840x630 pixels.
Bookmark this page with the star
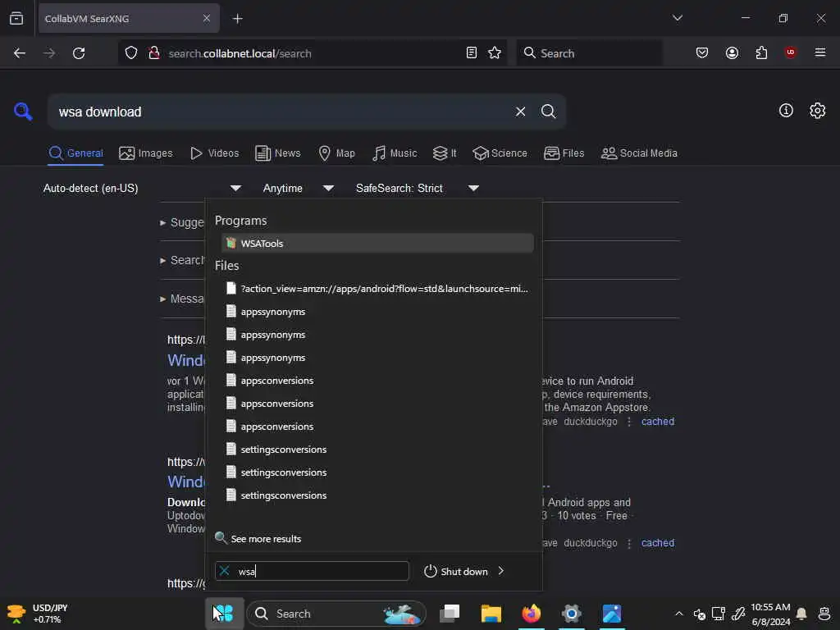pyautogui.click(x=495, y=52)
